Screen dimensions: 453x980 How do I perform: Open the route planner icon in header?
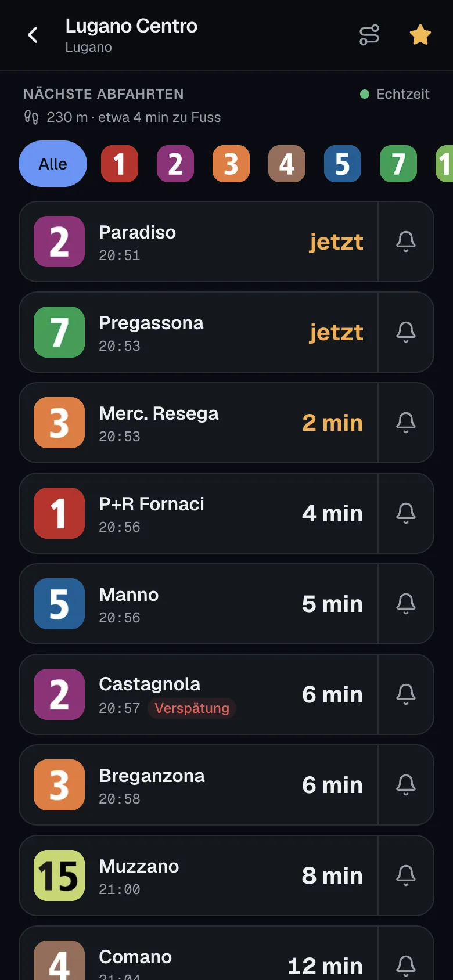click(369, 35)
